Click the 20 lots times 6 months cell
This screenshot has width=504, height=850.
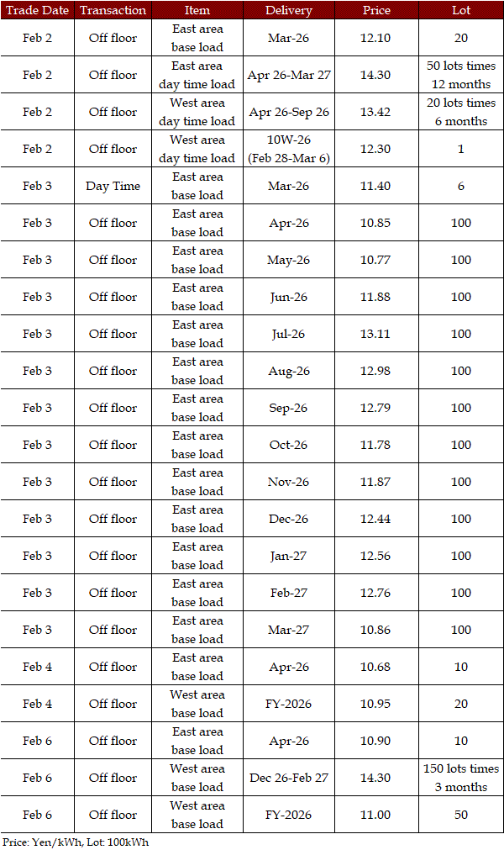click(460, 112)
